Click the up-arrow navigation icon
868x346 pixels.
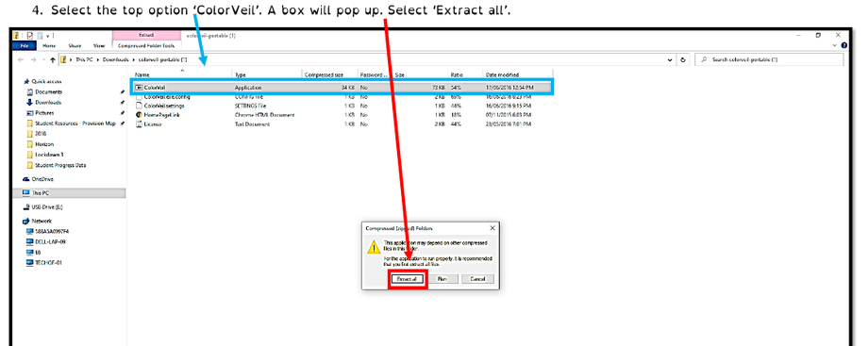[53, 59]
